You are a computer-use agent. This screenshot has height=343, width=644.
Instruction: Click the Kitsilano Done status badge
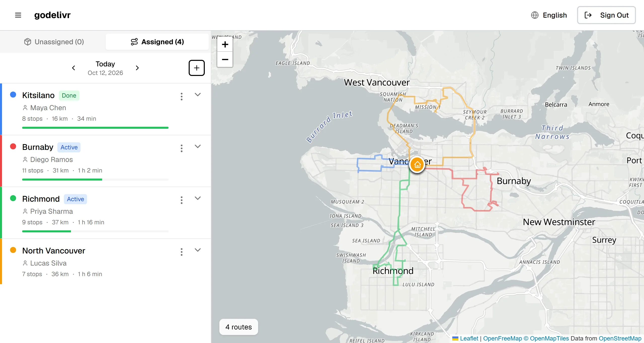[69, 96]
